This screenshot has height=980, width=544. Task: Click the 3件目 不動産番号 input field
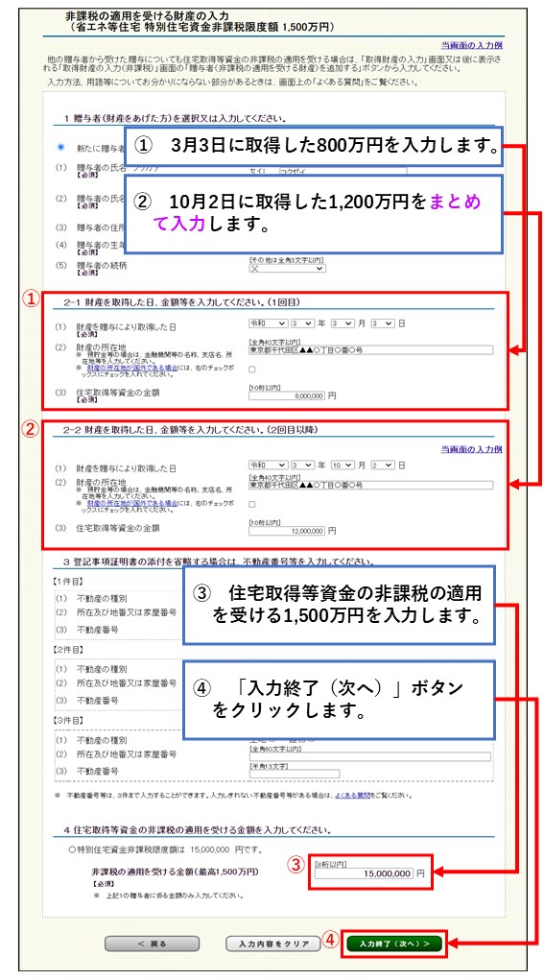(x=295, y=774)
